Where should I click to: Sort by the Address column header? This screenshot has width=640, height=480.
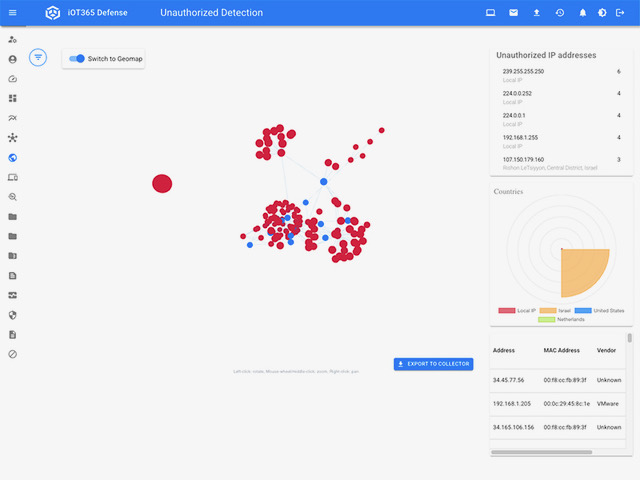pyautogui.click(x=504, y=351)
